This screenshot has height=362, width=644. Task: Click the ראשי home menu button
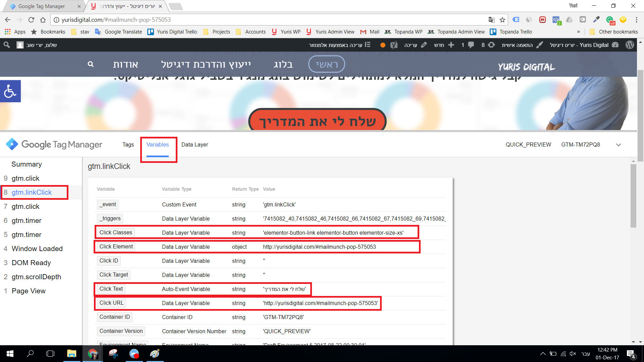click(326, 64)
